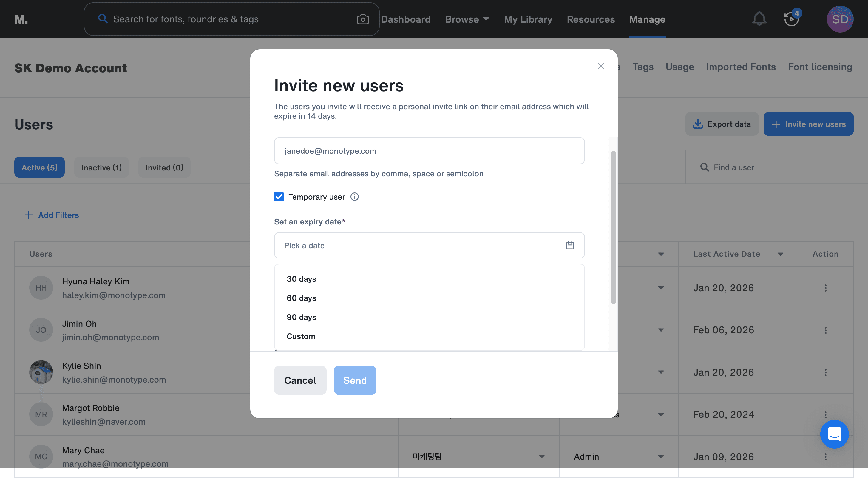Image resolution: width=868 pixels, height=490 pixels.
Task: Sort by Last Active Date arrow
Action: tap(780, 254)
